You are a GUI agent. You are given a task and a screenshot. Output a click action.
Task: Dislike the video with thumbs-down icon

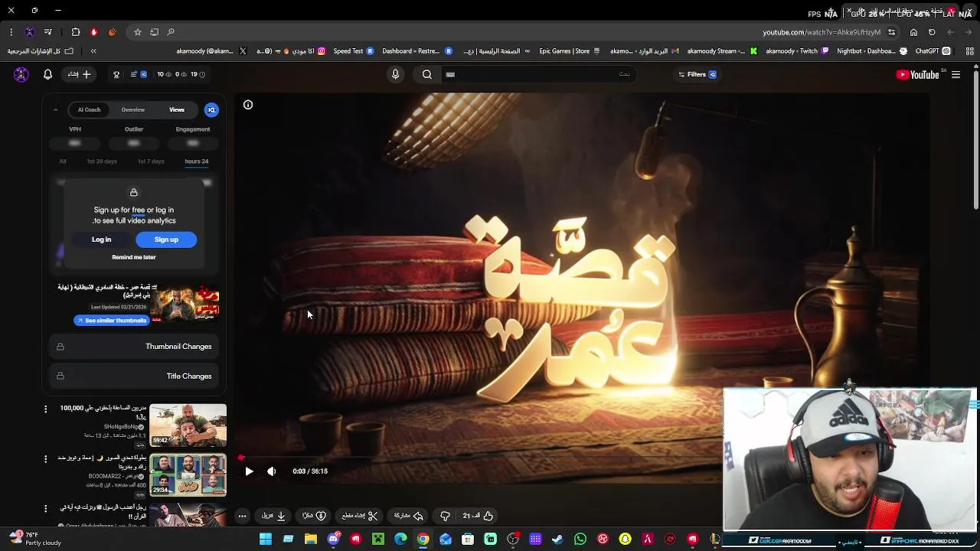tap(445, 516)
